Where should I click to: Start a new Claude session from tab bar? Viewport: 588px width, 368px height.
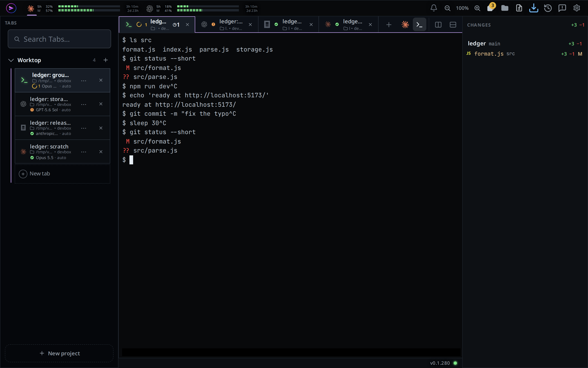405,25
